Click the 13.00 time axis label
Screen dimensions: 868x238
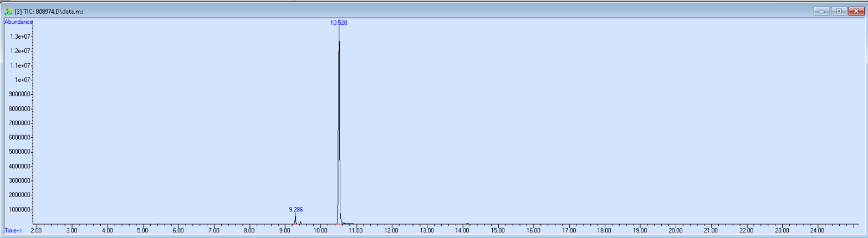[427, 230]
